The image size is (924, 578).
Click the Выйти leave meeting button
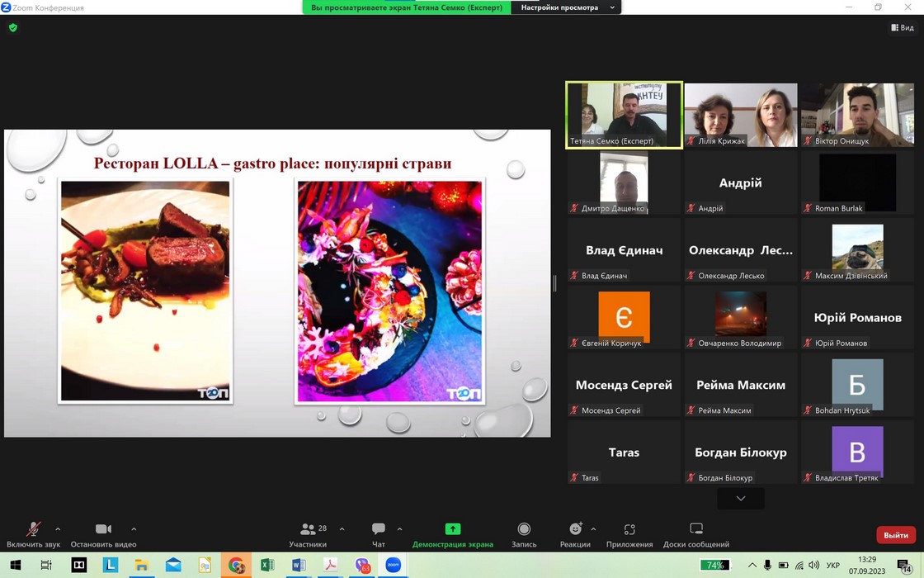tap(896, 535)
